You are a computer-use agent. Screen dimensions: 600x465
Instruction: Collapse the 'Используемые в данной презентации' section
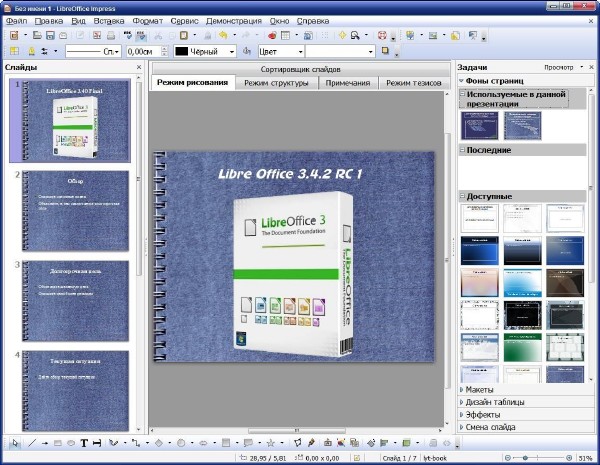point(463,93)
